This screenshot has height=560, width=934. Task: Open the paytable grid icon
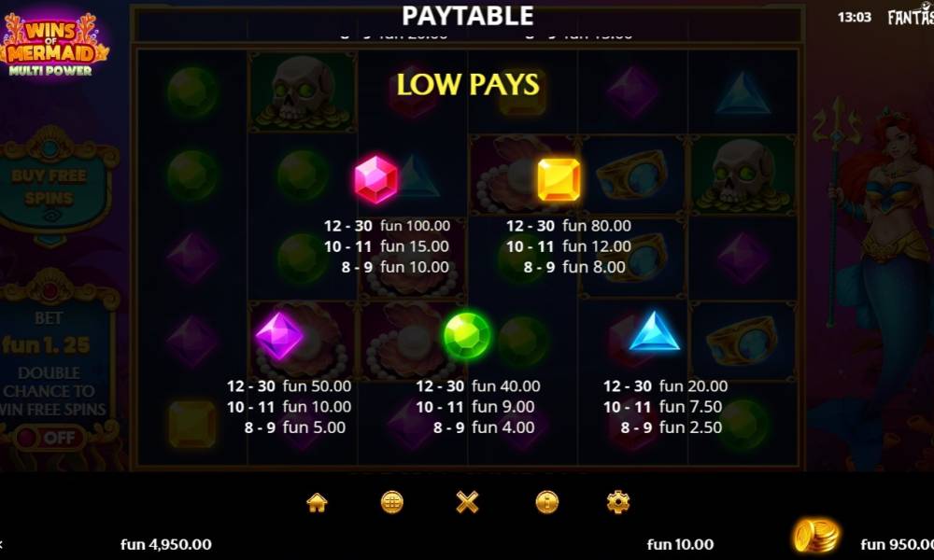[391, 503]
